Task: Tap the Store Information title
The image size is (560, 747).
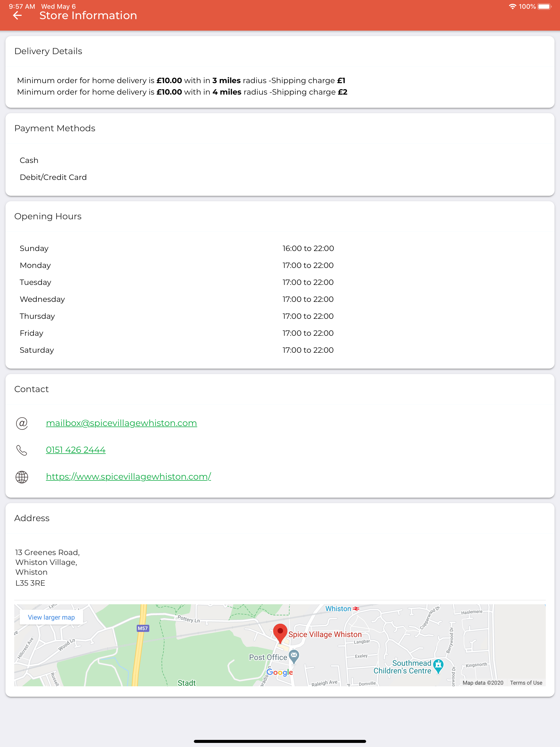Action: coord(88,16)
